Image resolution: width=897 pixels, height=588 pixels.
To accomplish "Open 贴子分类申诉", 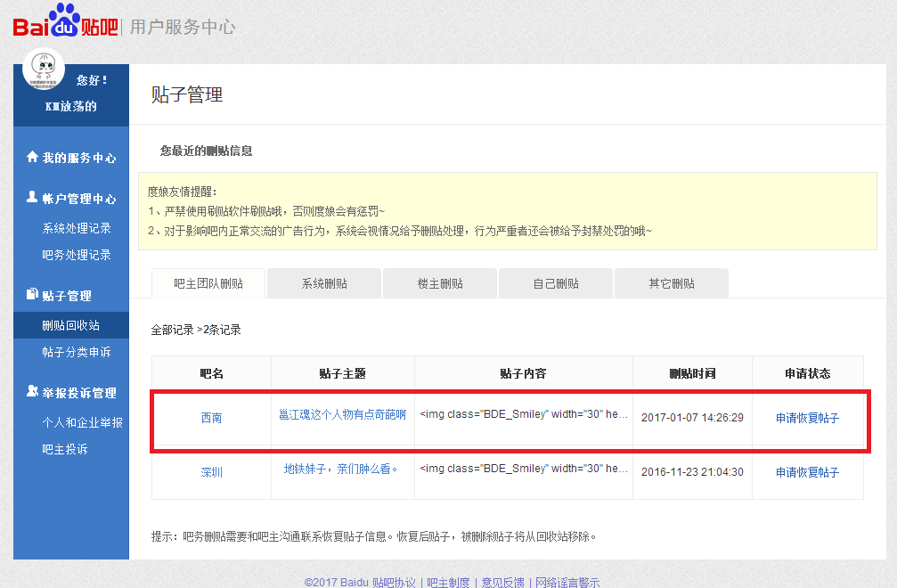I will tap(77, 352).
